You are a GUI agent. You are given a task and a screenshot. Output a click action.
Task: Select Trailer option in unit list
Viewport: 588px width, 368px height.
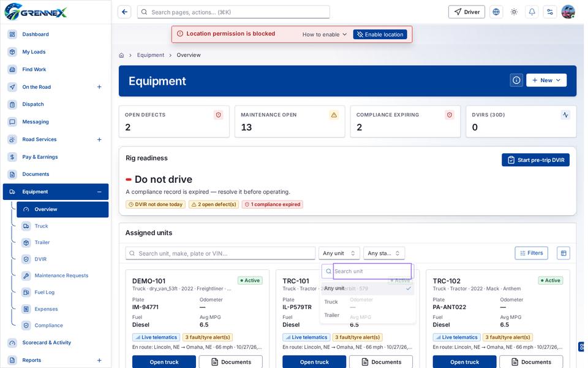(367, 315)
